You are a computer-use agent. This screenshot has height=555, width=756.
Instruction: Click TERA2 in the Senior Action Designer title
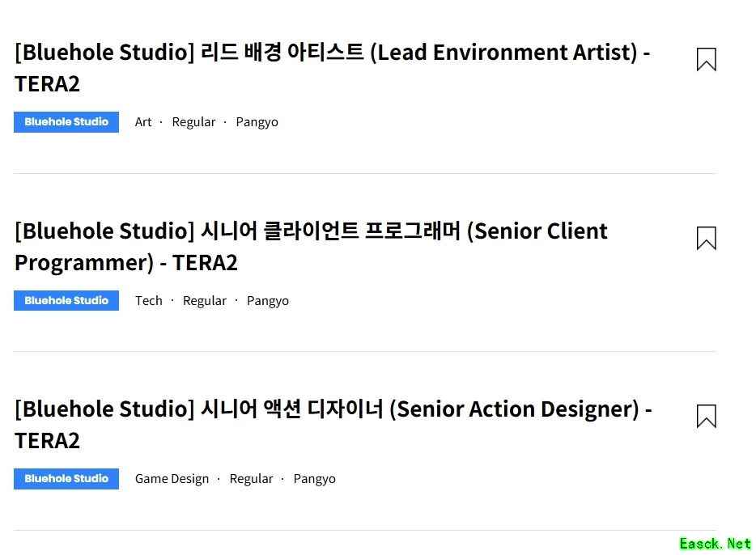click(x=47, y=441)
